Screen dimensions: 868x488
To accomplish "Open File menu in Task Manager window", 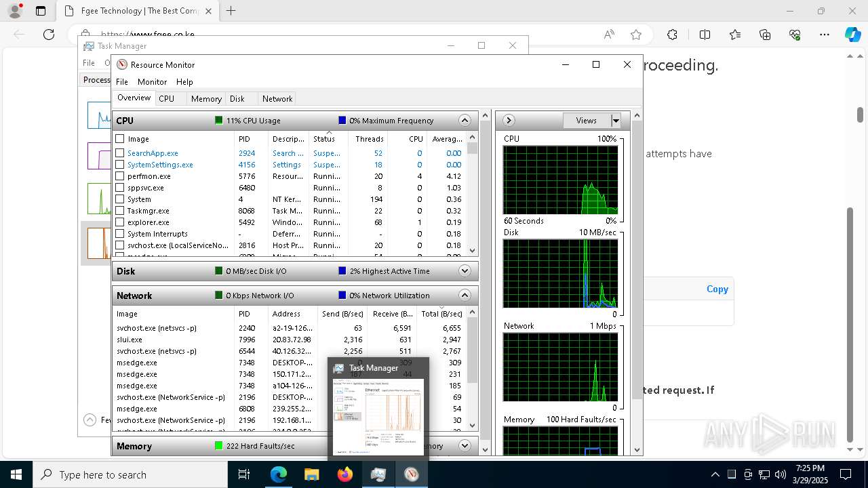I will tap(89, 63).
